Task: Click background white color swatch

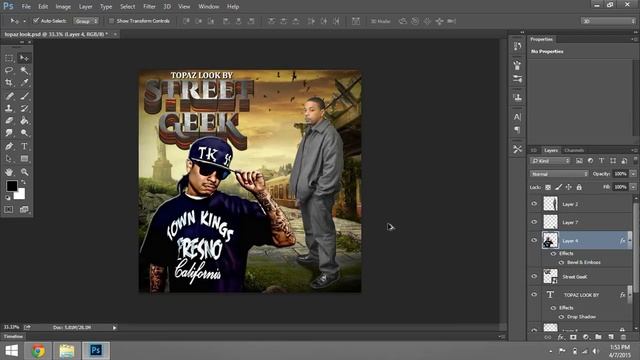Action: [x=20, y=194]
